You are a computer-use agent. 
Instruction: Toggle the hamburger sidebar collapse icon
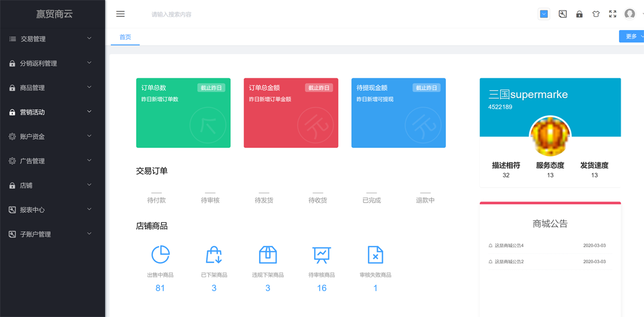[x=120, y=14]
